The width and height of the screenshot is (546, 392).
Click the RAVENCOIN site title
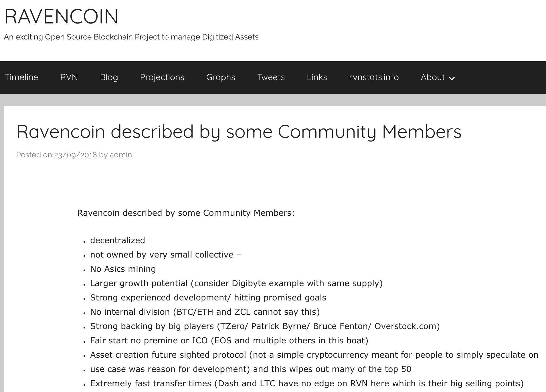61,16
